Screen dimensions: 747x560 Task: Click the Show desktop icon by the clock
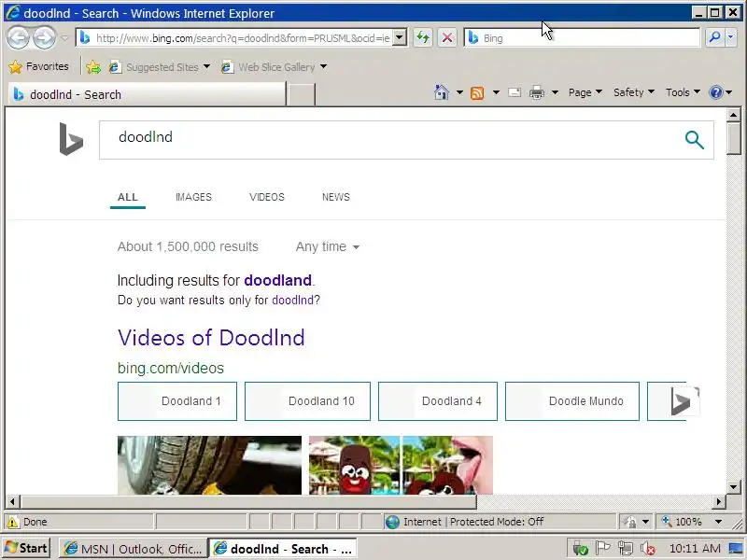click(736, 548)
